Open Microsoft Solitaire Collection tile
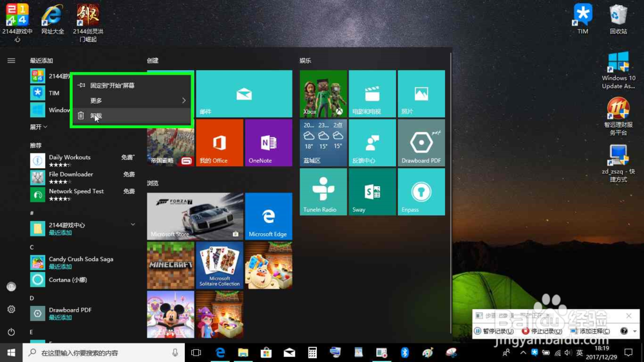Viewport: 644px width, 362px height. tap(220, 265)
